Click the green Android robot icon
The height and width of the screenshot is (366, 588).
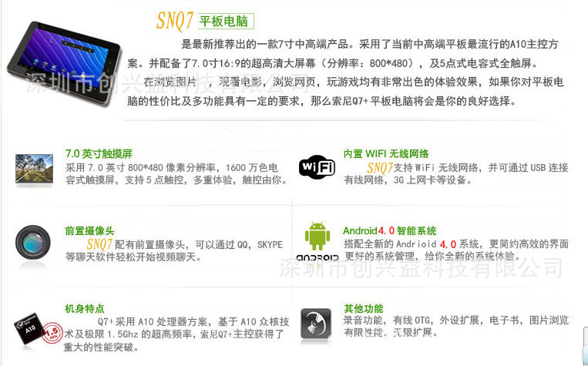pos(318,237)
